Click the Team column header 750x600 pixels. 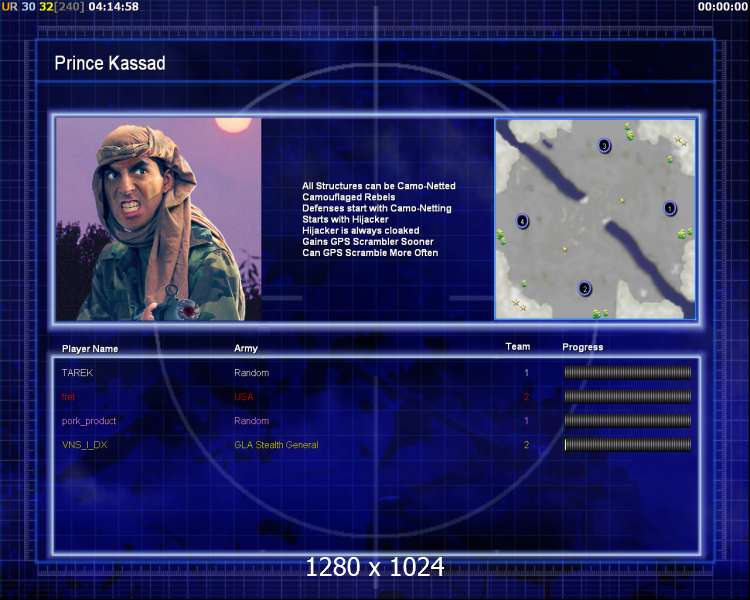pos(518,346)
